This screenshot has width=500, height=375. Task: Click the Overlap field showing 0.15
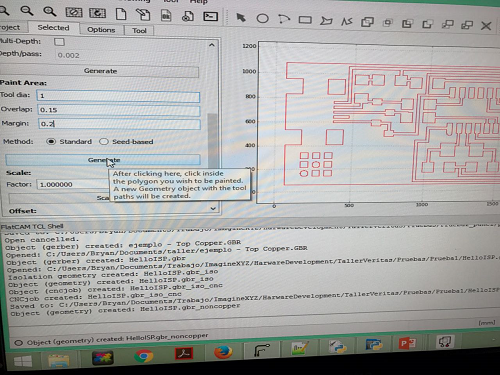[x=119, y=110]
